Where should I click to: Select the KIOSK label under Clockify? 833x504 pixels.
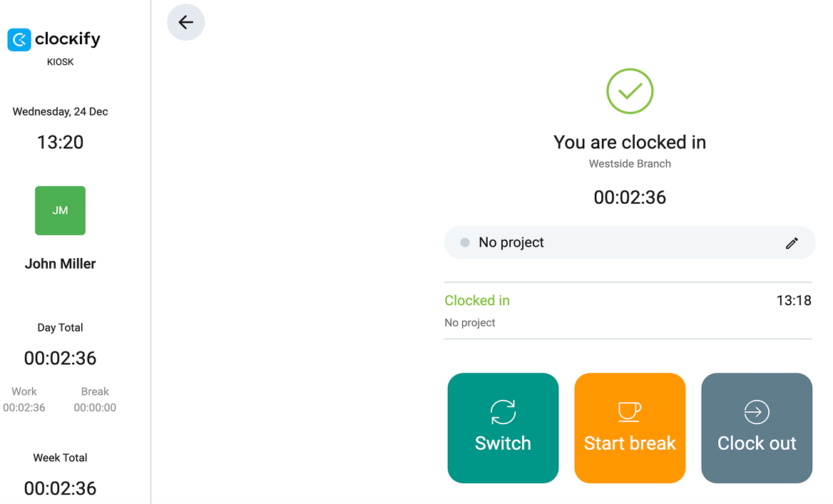[x=60, y=61]
